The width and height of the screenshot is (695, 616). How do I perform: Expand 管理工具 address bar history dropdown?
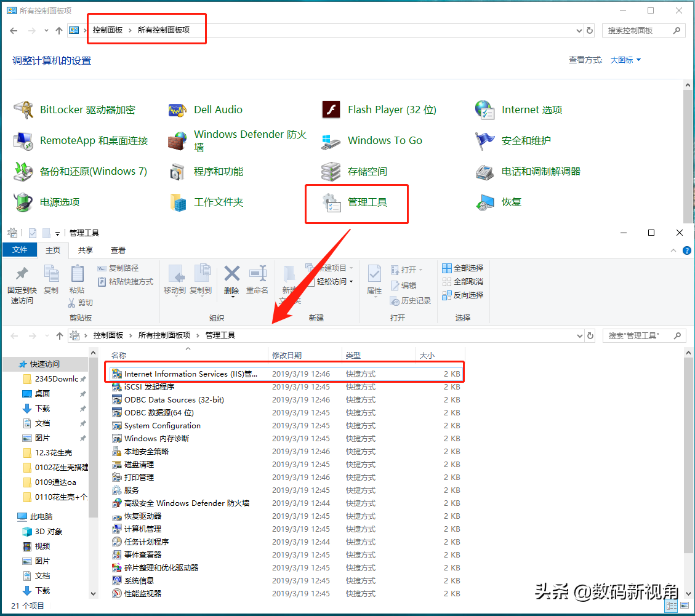[x=579, y=336]
